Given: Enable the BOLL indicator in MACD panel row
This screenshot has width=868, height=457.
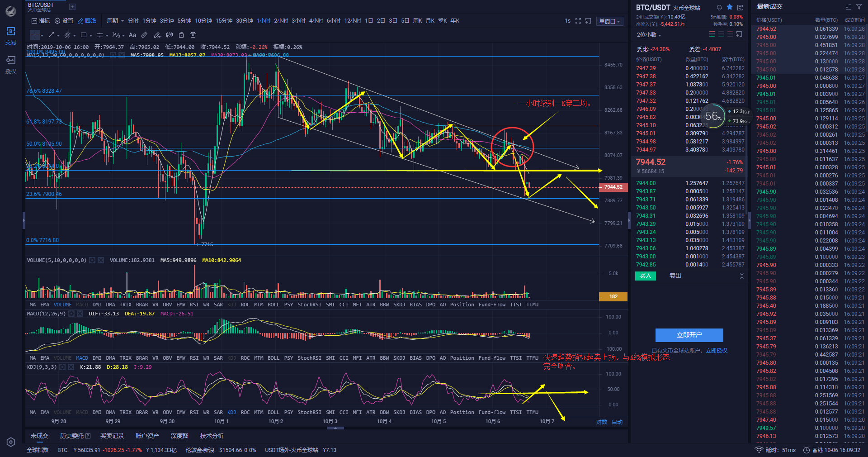Looking at the screenshot, I should coord(274,358).
